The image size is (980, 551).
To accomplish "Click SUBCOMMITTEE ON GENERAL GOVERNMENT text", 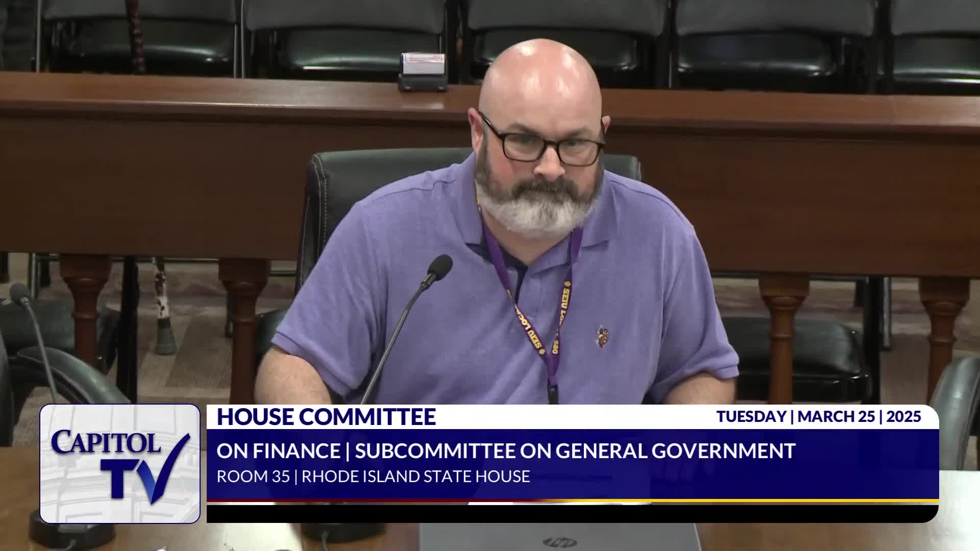I will (575, 451).
